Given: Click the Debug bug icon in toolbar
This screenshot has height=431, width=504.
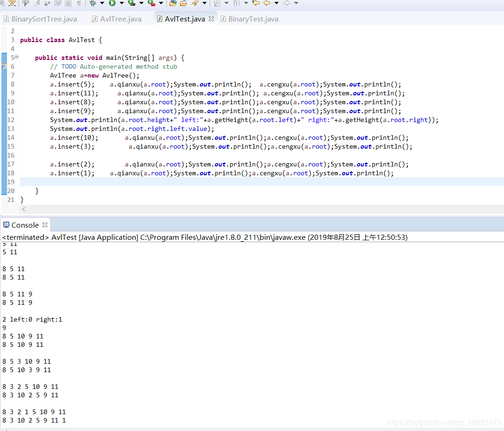Looking at the screenshot, I should click(x=93, y=3).
